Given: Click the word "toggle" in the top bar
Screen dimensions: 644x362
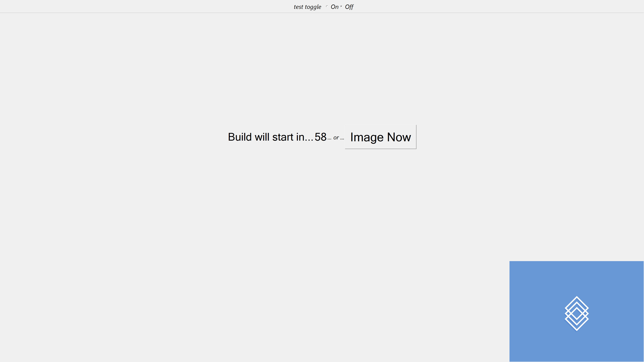Looking at the screenshot, I should coord(313,7).
